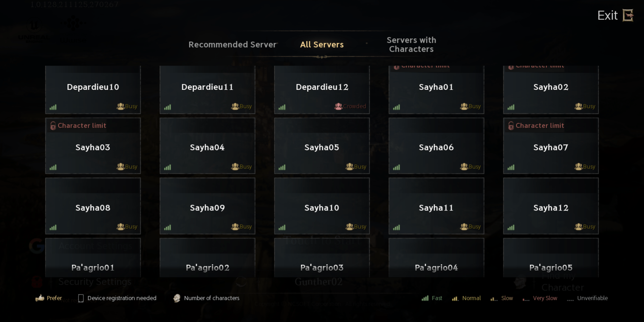Click the Device registration needed icon
This screenshot has width=644, height=322.
pos(80,298)
